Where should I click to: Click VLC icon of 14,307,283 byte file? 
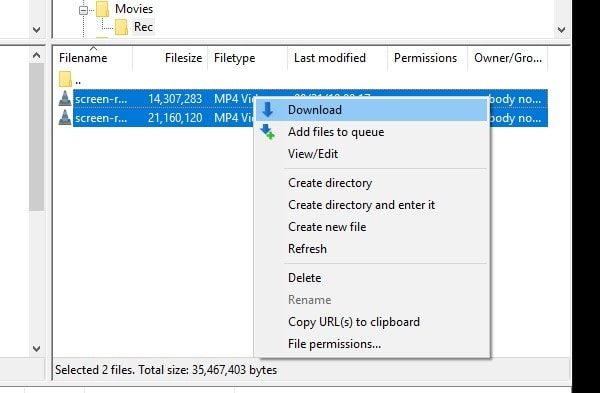(65, 99)
